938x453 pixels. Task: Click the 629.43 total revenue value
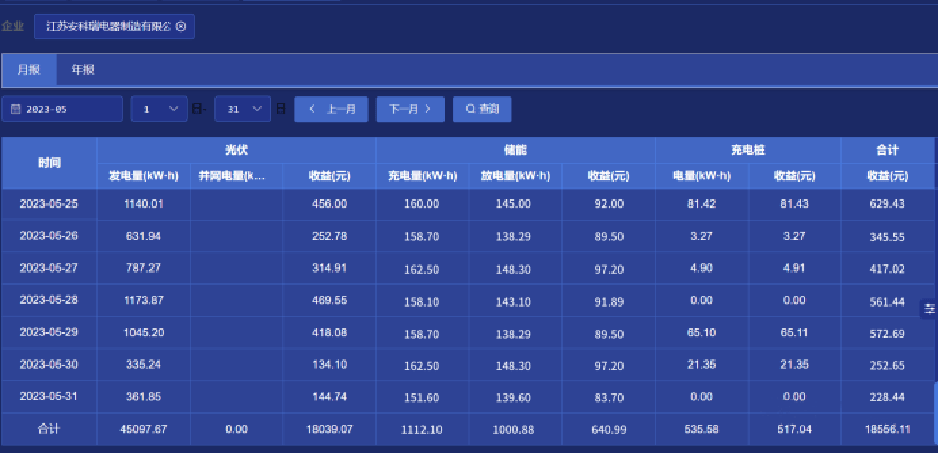(887, 204)
